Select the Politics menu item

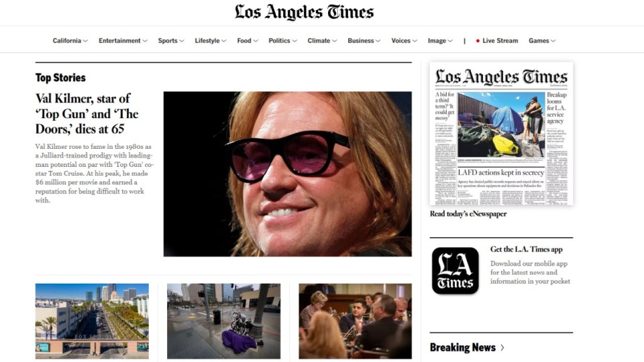pos(279,41)
